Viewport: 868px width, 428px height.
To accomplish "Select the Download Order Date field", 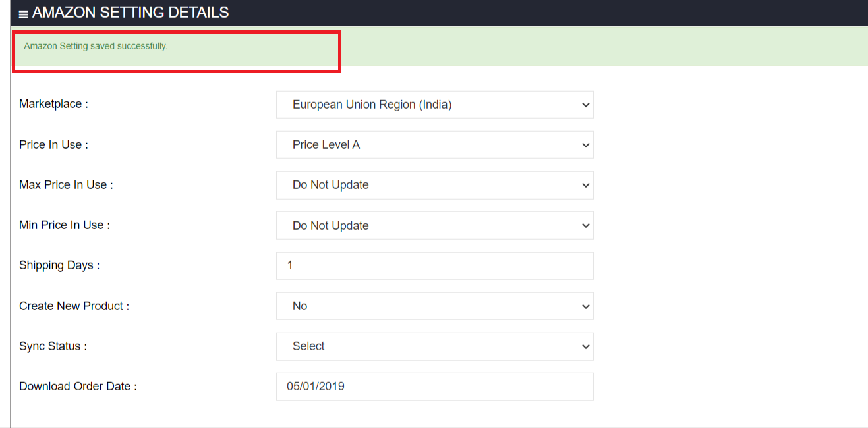I will point(435,387).
